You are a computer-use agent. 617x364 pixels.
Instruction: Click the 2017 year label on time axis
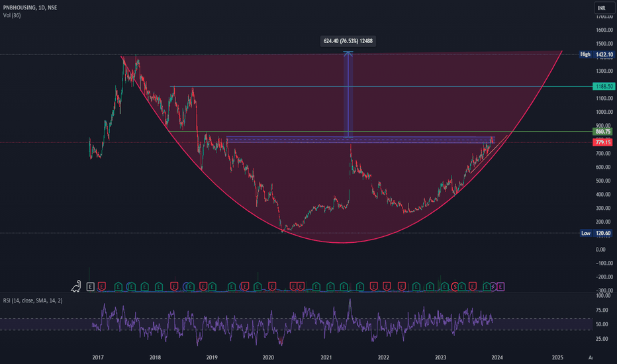[x=98, y=357]
